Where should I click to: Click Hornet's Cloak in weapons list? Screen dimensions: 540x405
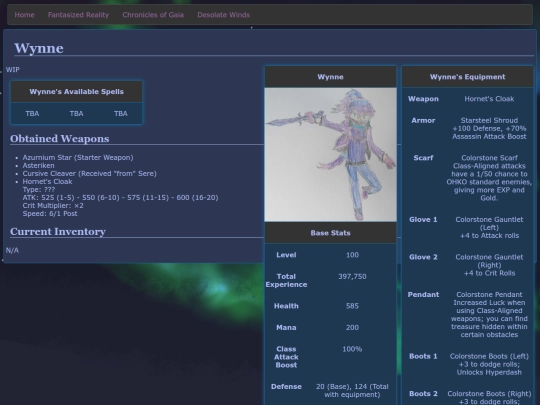48,181
